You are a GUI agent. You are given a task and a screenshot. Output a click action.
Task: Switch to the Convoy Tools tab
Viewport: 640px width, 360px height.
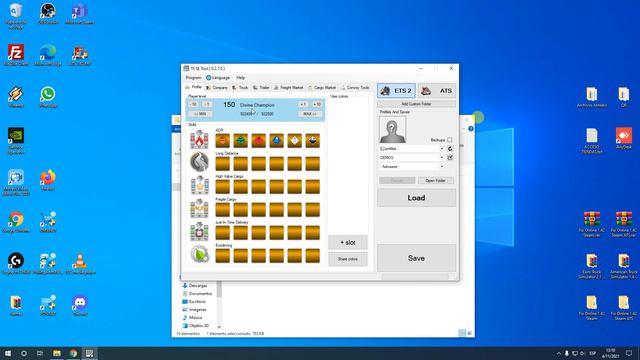[x=356, y=88]
